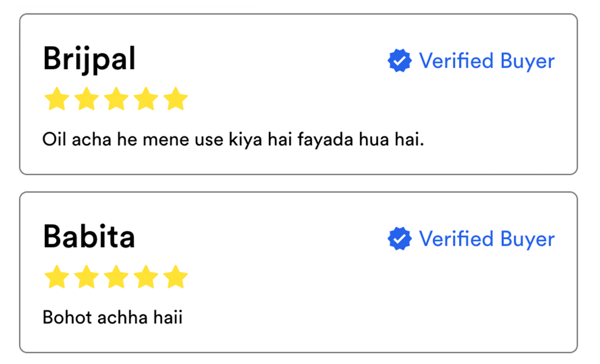600x364 pixels.
Task: Click the fifth star in Brijpal's rating
Action: pyautogui.click(x=176, y=99)
